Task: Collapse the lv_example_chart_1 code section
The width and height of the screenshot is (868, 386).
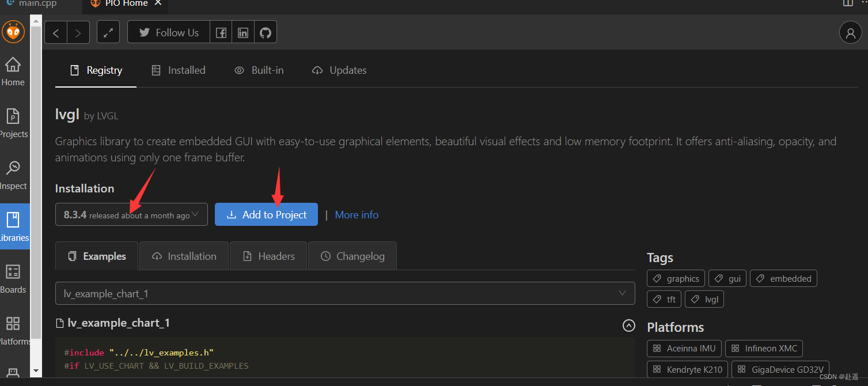Action: pos(629,326)
